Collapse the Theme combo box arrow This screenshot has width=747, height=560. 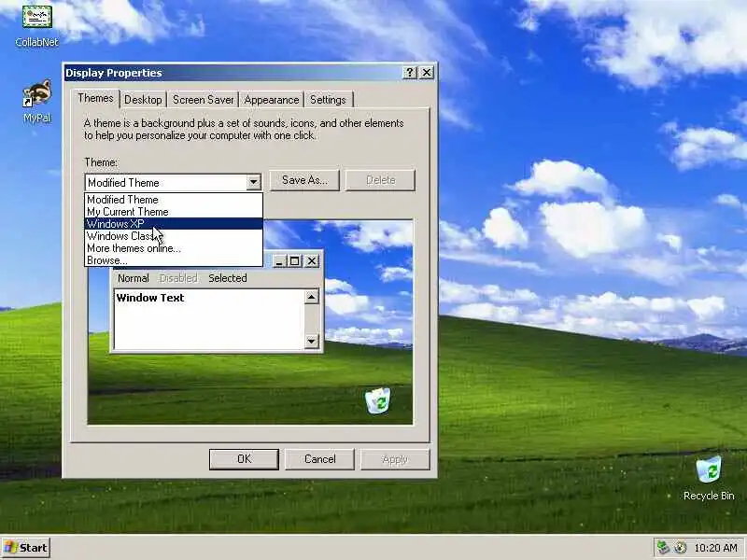(x=253, y=182)
